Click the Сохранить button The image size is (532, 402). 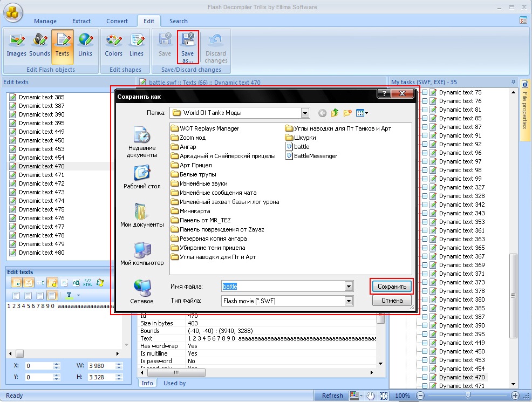[392, 287]
